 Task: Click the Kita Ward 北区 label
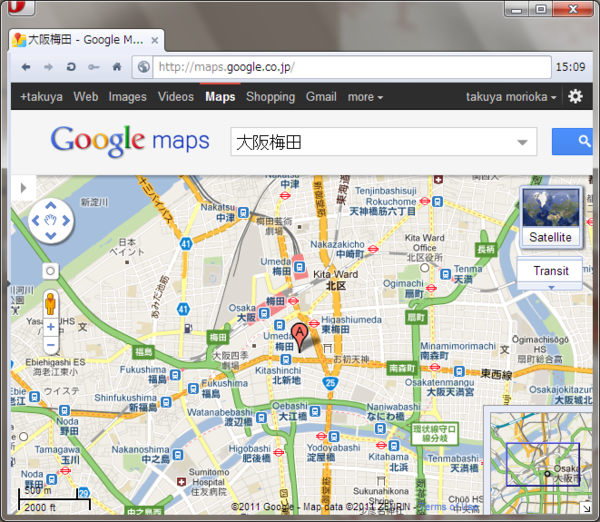[336, 280]
